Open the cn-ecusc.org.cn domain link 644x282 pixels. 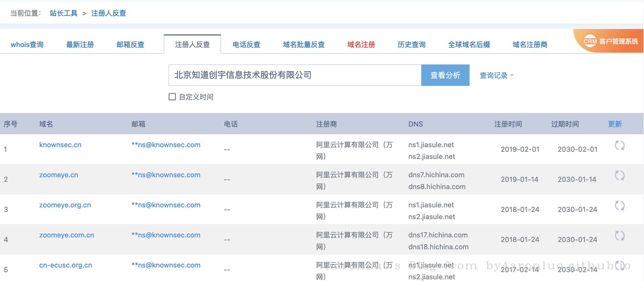[66, 265]
